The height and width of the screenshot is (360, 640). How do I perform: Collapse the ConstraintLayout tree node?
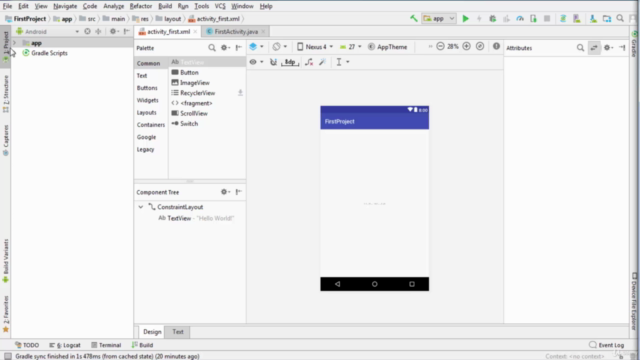click(x=141, y=207)
